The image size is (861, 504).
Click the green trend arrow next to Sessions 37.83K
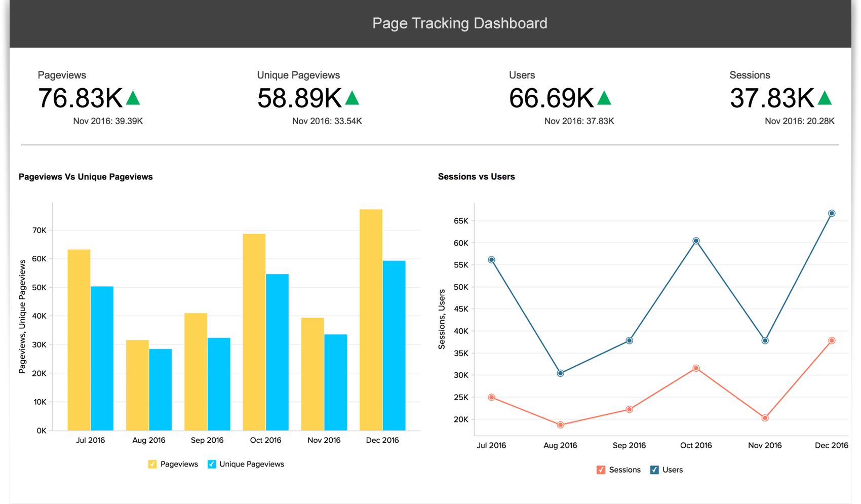825,98
